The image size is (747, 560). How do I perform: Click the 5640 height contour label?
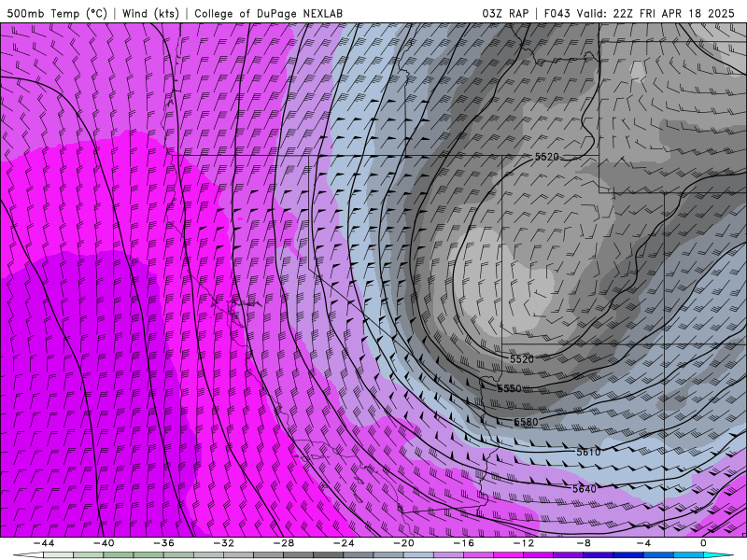click(x=585, y=489)
